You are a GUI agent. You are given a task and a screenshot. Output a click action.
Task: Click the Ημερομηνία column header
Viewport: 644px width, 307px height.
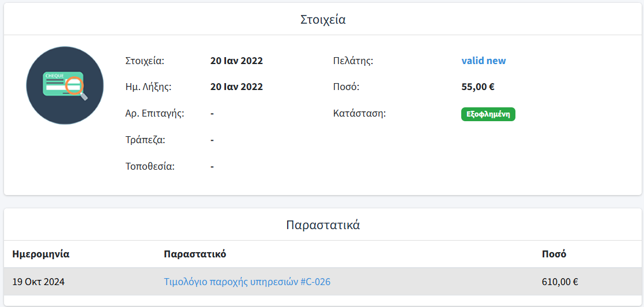(41, 254)
